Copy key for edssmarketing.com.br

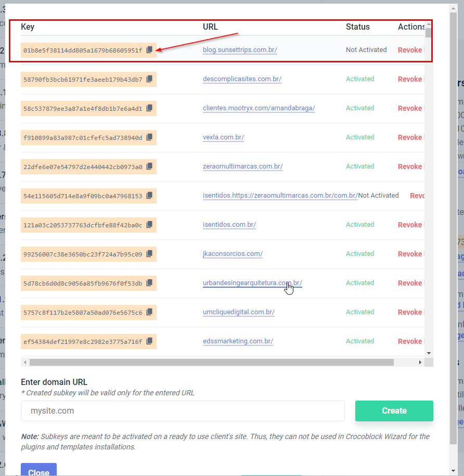149,341
